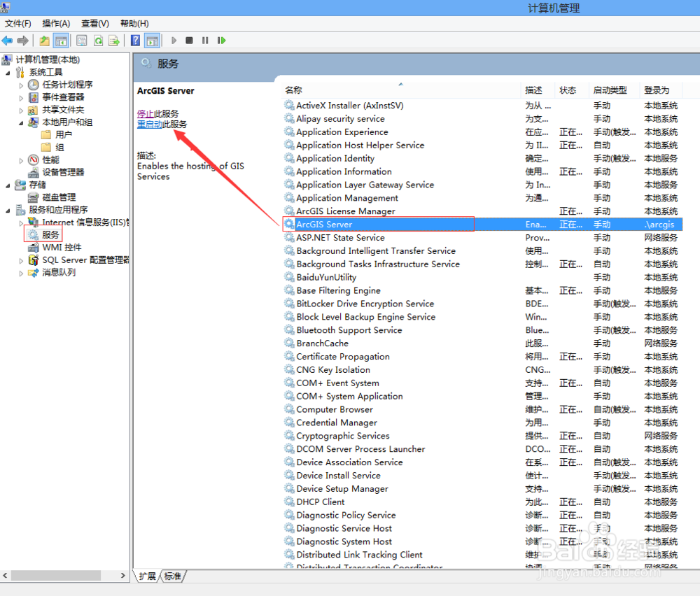Open Help via the question mark icon

(135, 41)
